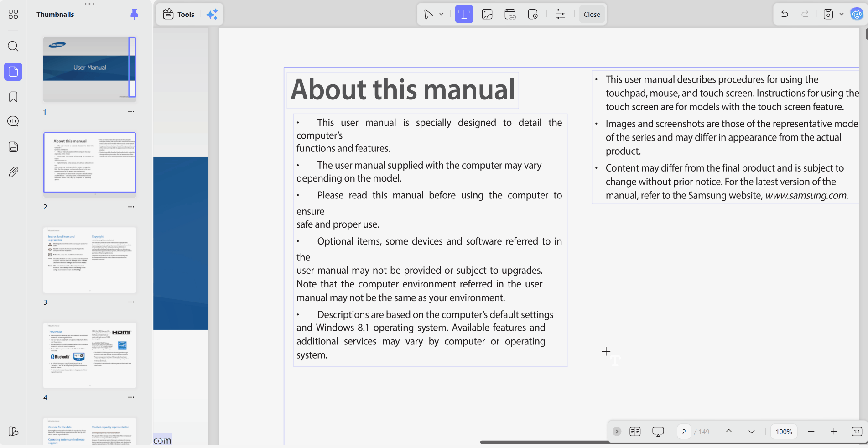Expand the cursor tool dropdown arrow
Image resolution: width=868 pixels, height=448 pixels.
tap(442, 14)
